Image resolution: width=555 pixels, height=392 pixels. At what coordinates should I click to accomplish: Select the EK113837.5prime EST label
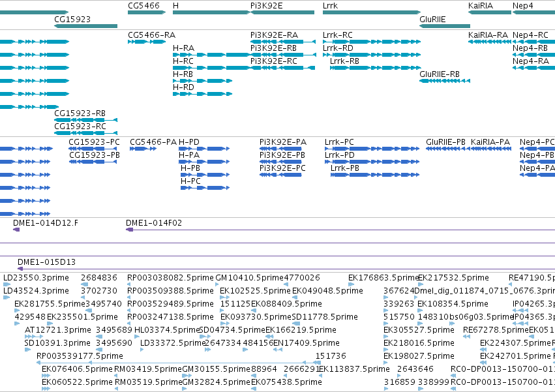tap(354, 369)
